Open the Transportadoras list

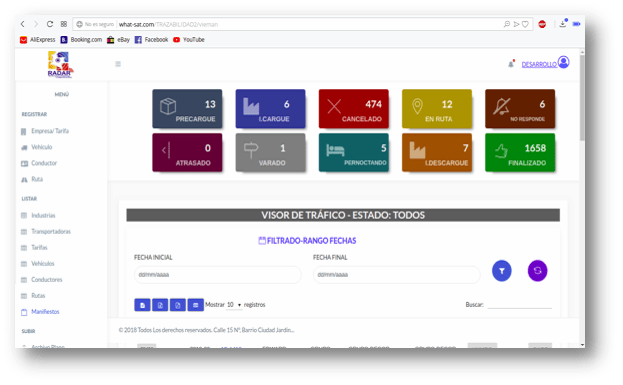pos(51,232)
